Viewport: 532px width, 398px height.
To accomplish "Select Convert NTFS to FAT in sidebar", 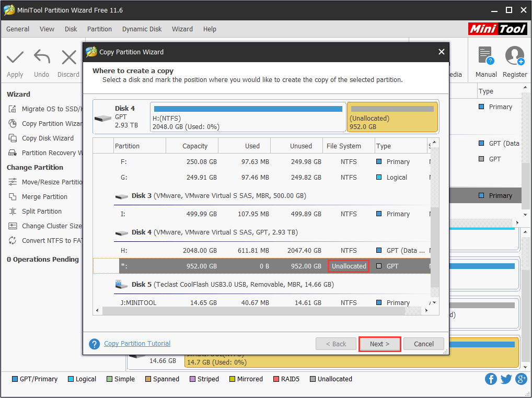I will (45, 240).
